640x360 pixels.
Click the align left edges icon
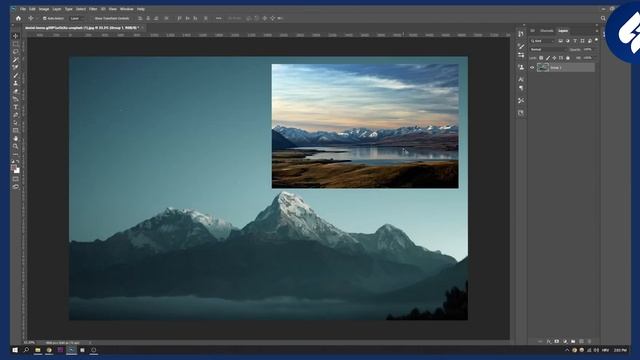(140, 18)
